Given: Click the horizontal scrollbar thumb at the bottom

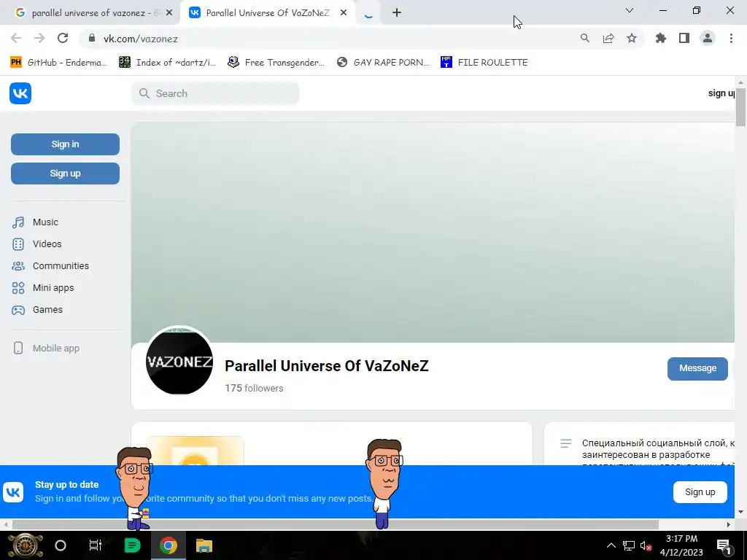Looking at the screenshot, I should click(336, 524).
